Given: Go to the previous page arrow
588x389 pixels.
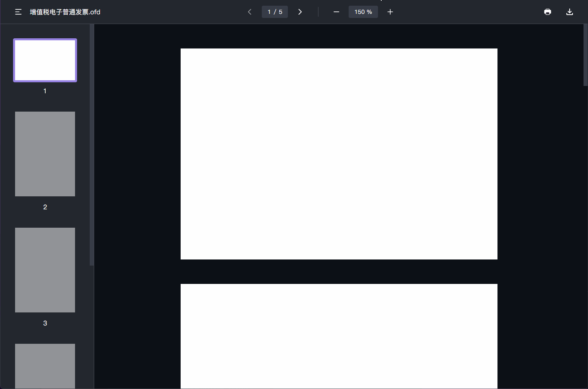Looking at the screenshot, I should (250, 12).
